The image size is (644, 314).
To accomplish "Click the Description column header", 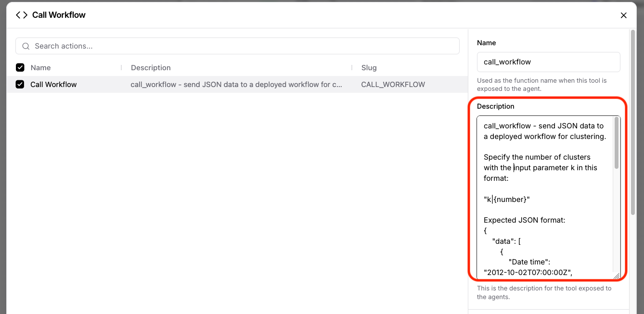I will click(x=151, y=68).
